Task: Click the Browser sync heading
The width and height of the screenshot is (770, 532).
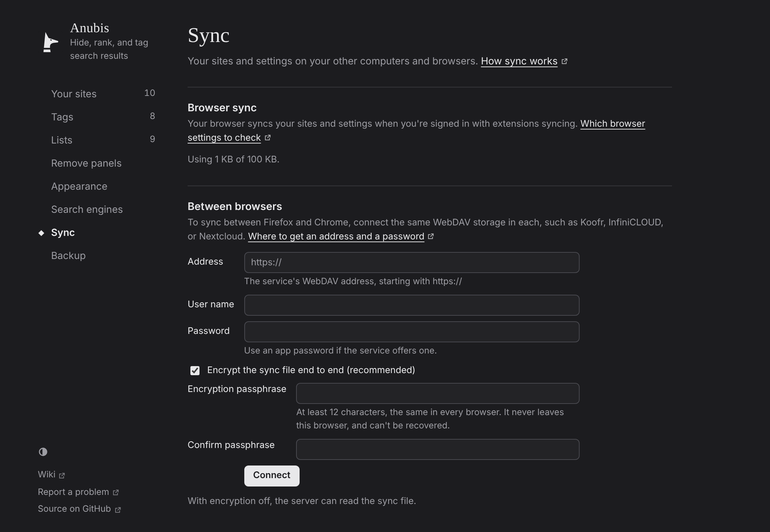Action: 222,108
